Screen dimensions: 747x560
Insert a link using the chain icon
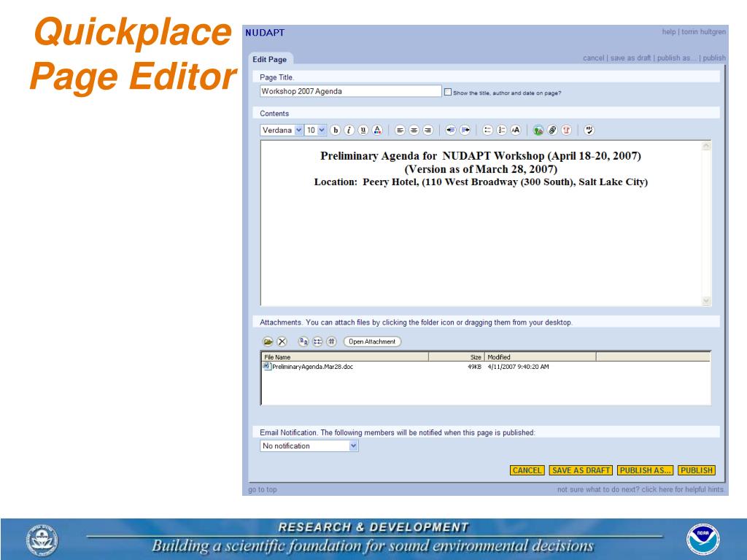552,130
